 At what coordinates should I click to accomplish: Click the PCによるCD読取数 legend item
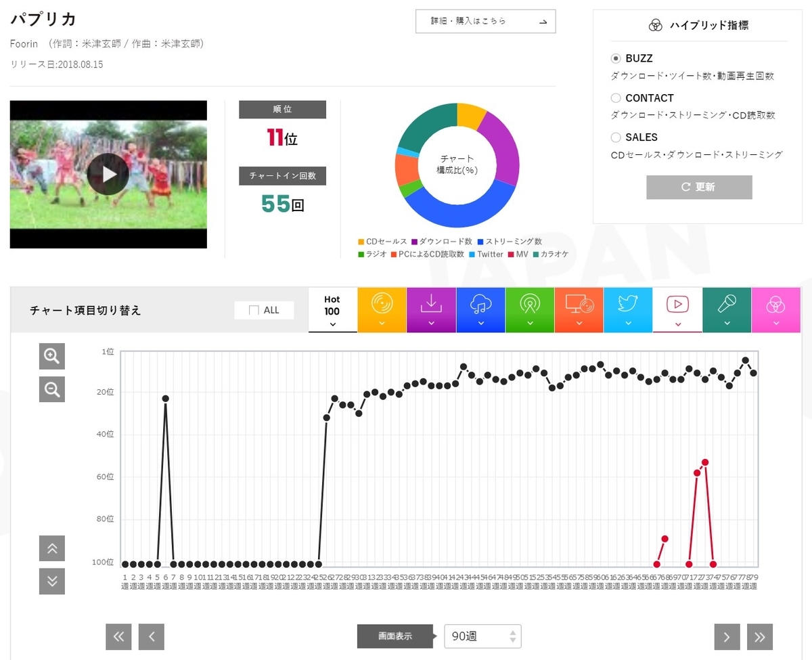coord(428,255)
